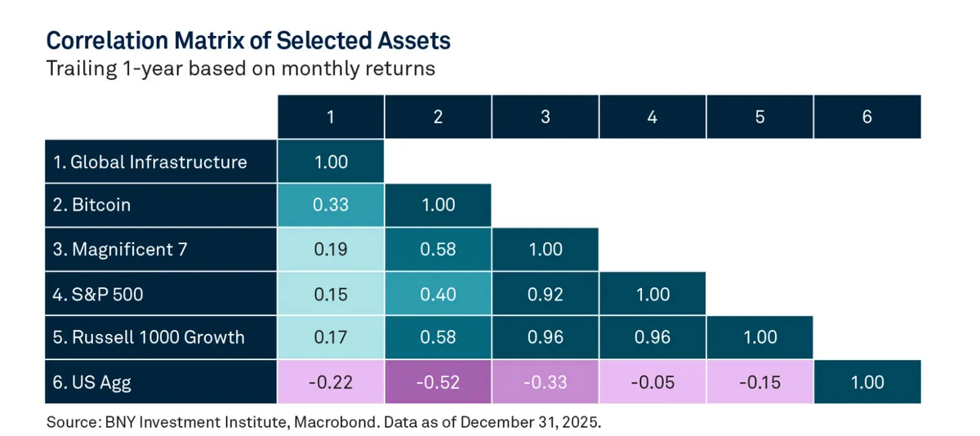Select column header 6
Screen dimensions: 980x436
tap(867, 117)
